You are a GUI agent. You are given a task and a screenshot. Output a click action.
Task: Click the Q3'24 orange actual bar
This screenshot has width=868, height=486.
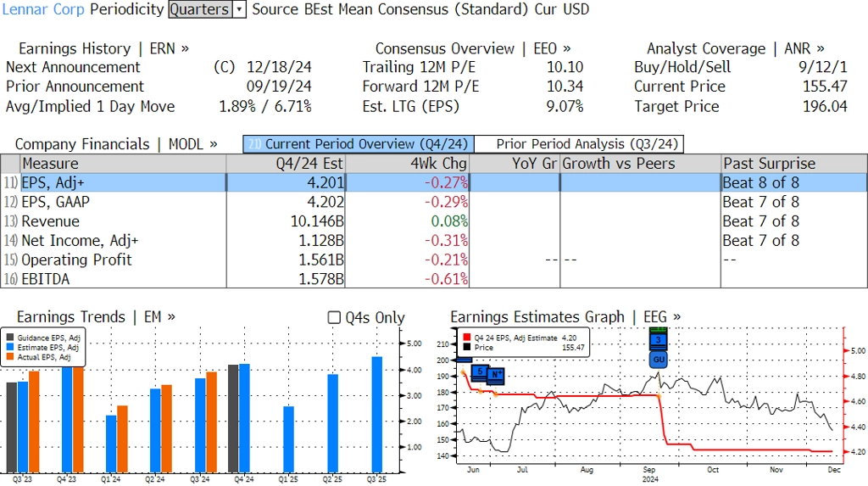tap(211, 422)
